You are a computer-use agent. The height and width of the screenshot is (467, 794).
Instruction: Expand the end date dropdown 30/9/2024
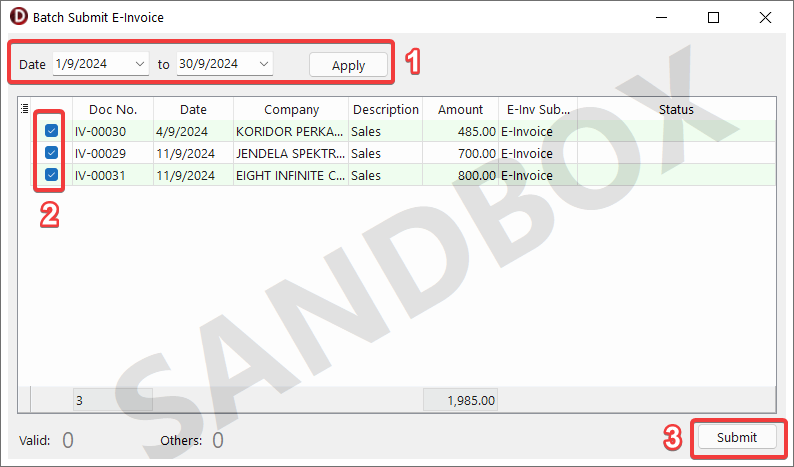tap(263, 64)
